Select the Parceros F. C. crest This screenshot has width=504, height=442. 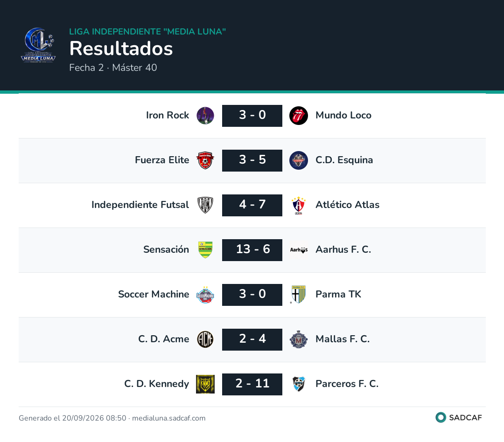point(299,384)
